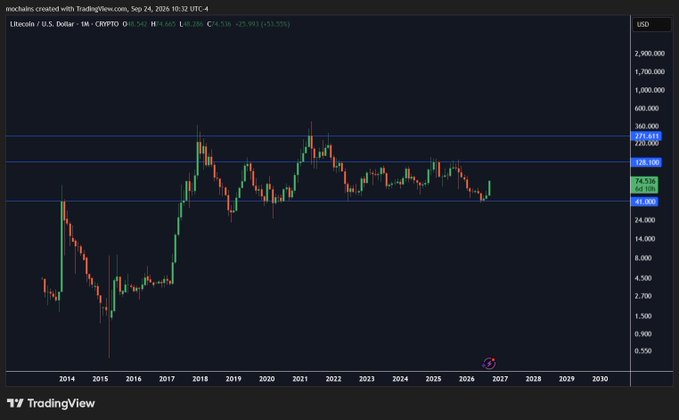Click the 360.000 price scale value
Image resolution: width=679 pixels, height=420 pixels.
pyautogui.click(x=647, y=126)
